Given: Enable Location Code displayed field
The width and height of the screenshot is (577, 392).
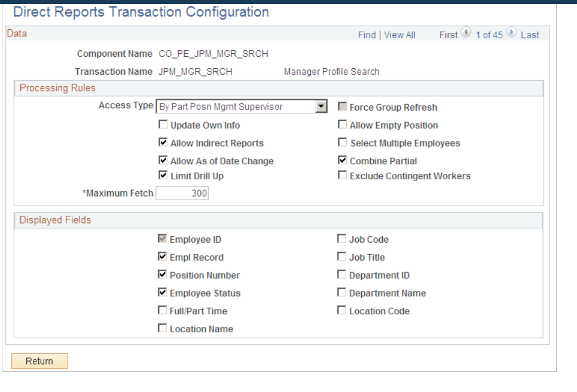Looking at the screenshot, I should coord(341,311).
